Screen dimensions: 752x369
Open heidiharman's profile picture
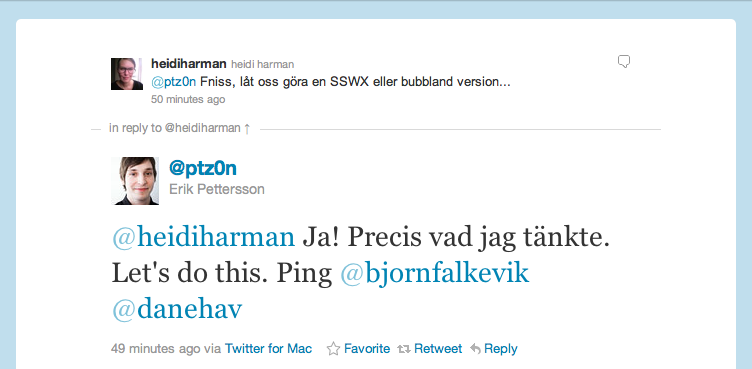click(127, 74)
